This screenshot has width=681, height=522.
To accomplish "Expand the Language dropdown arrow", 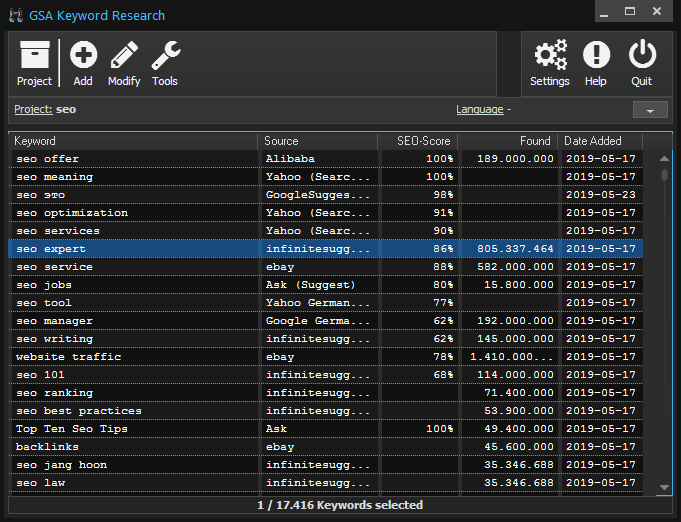I will 650,110.
